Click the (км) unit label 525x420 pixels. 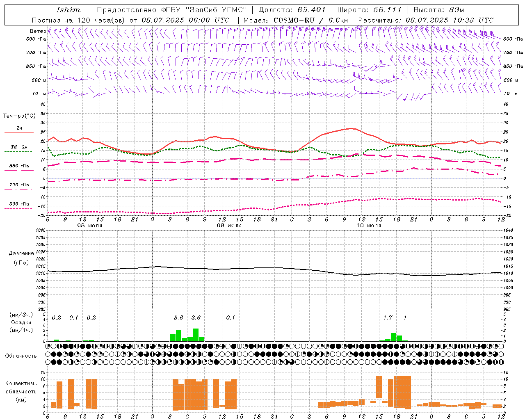21,399
